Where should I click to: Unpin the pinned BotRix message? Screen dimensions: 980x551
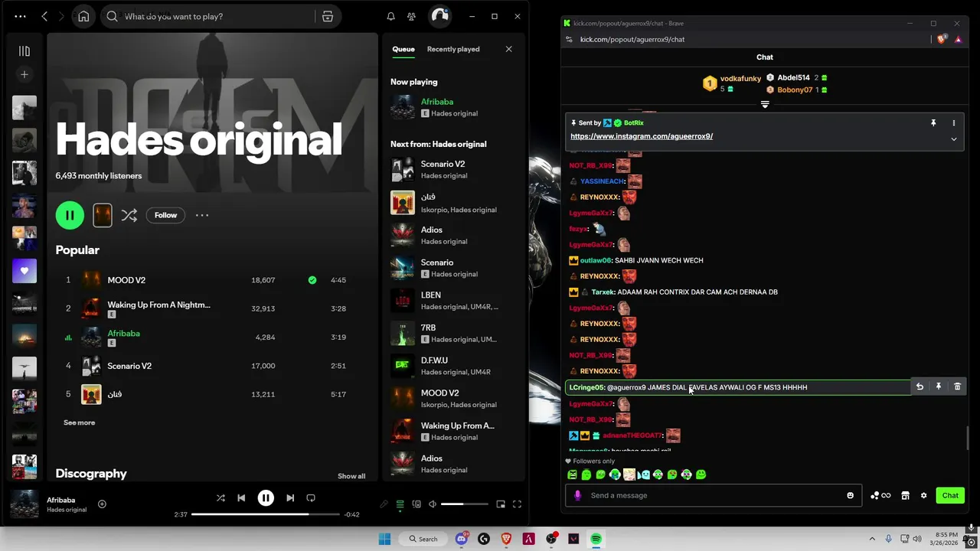tap(933, 123)
